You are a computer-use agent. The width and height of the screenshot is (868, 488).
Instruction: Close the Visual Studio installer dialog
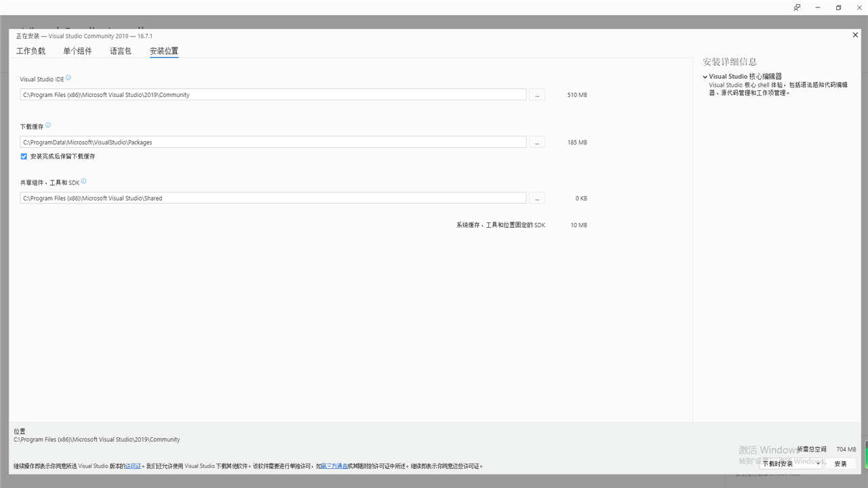[x=855, y=35]
